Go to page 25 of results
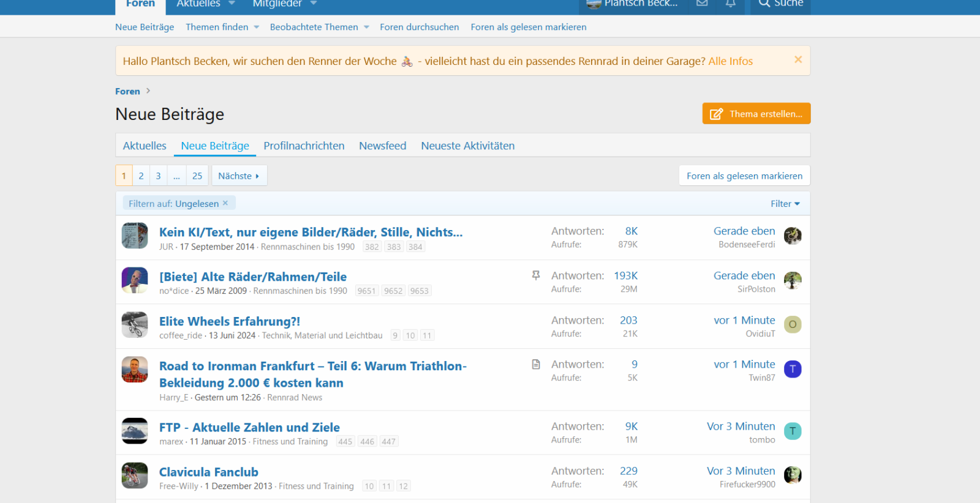 (197, 176)
